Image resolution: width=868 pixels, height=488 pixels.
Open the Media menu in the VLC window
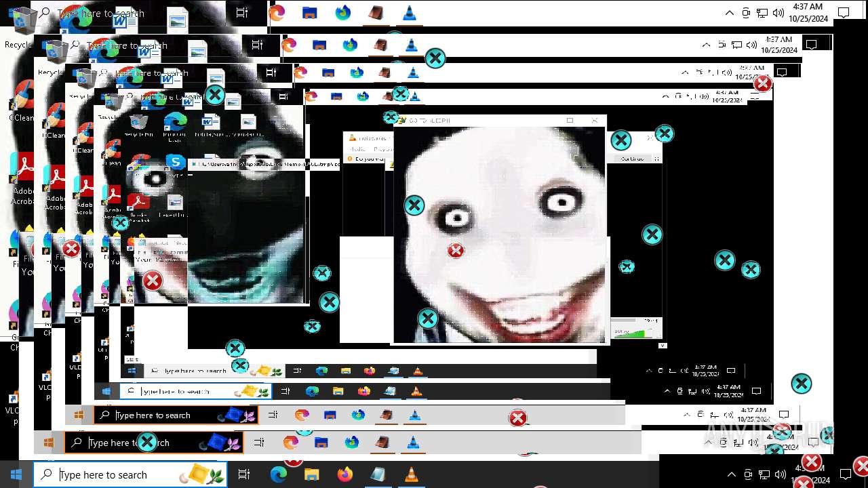pos(357,148)
